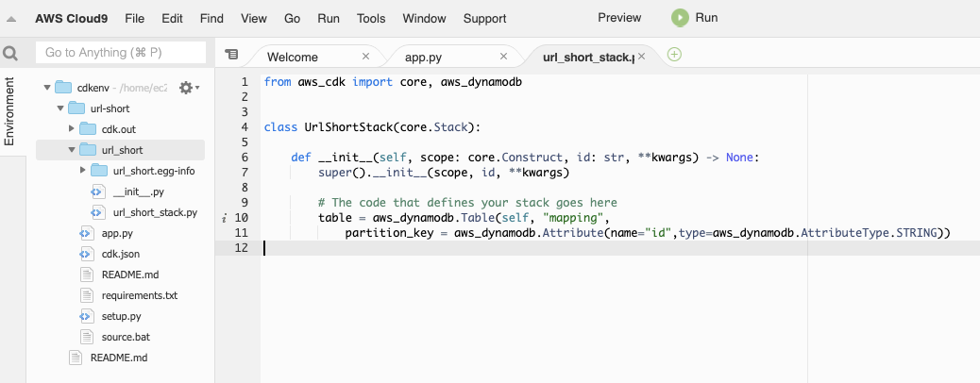Click the cdkenv root folder icon

pos(63,88)
